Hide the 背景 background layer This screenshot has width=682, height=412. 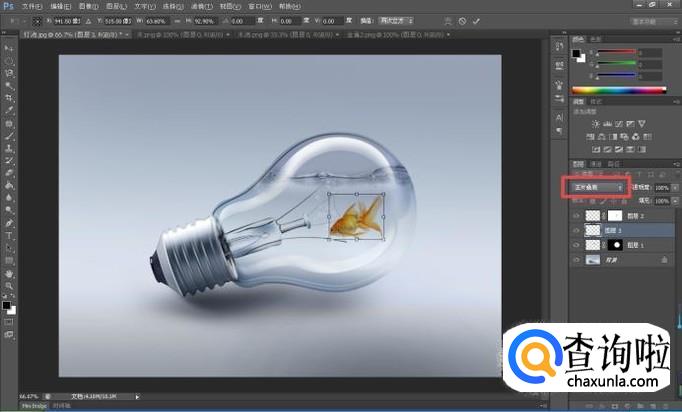tap(575, 259)
